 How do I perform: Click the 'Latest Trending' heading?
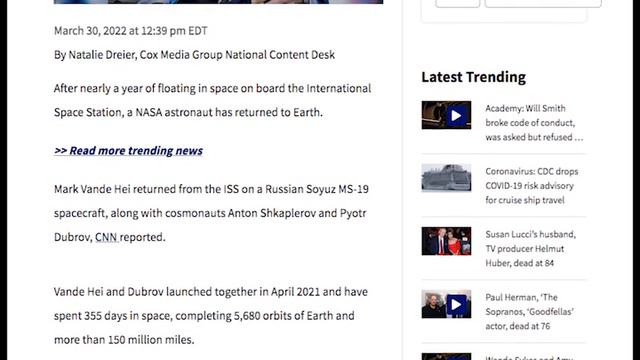point(473,77)
